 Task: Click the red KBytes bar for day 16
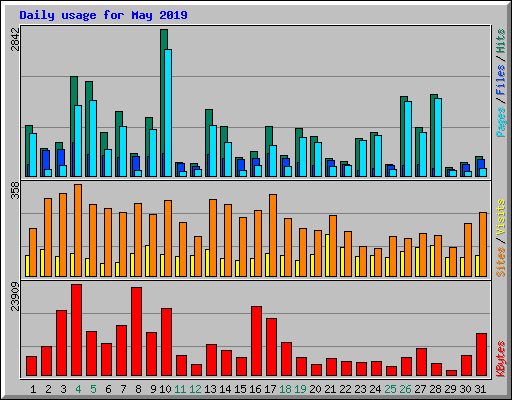pyautogui.click(x=256, y=341)
